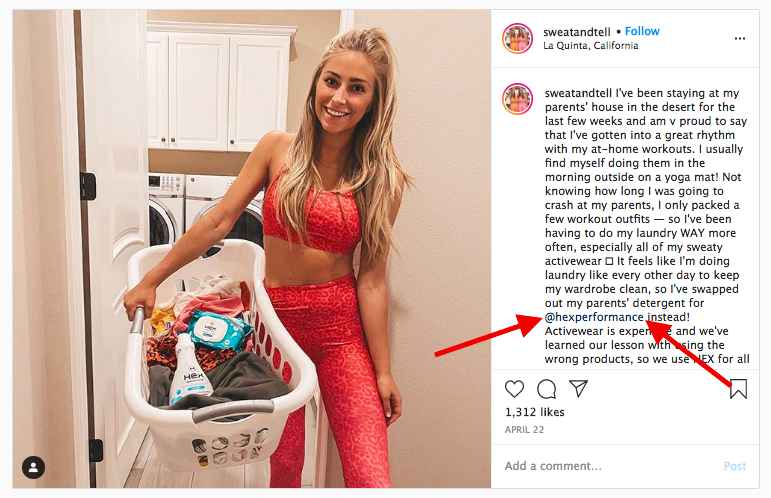The height and width of the screenshot is (498, 771).
Task: Click the caption text body
Action: point(647,226)
